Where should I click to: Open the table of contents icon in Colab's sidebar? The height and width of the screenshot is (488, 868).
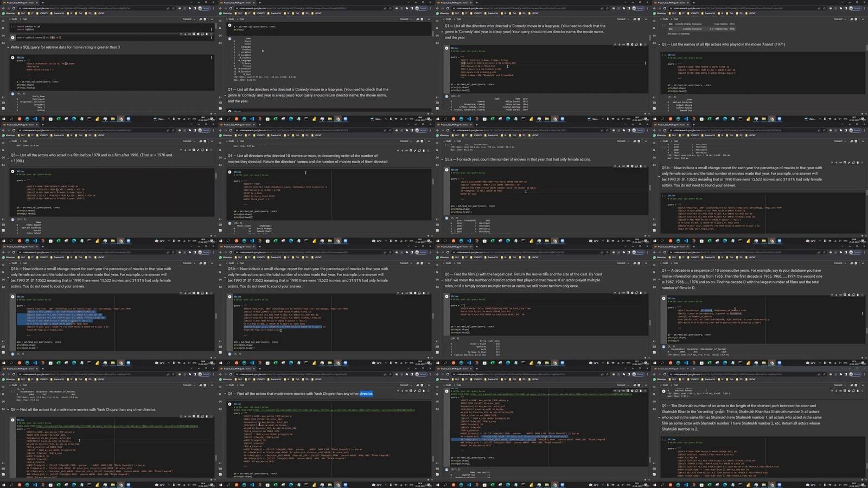(x=2, y=21)
